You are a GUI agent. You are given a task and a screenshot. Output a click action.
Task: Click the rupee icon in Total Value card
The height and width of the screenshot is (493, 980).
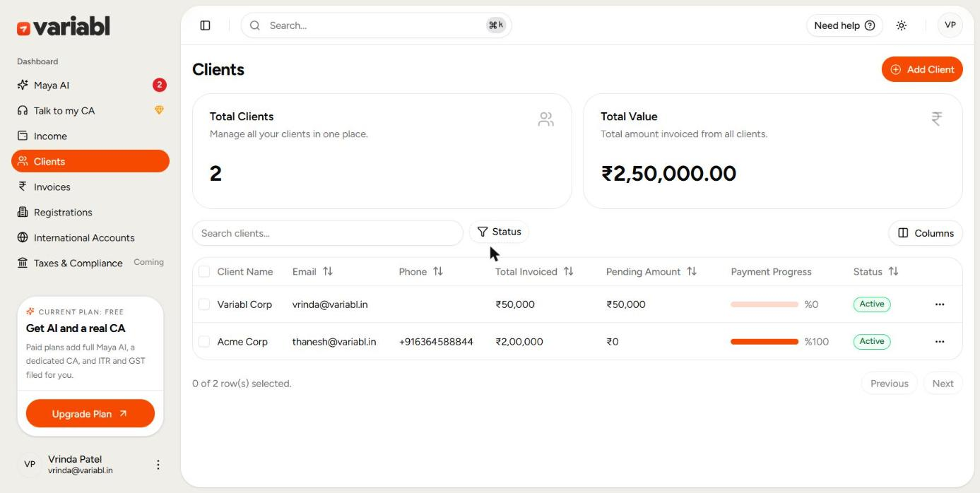pyautogui.click(x=937, y=119)
